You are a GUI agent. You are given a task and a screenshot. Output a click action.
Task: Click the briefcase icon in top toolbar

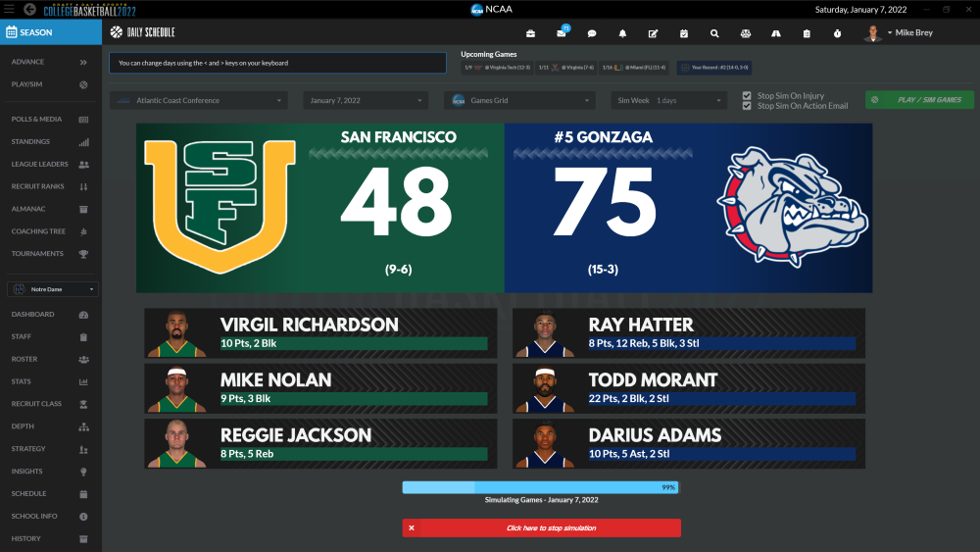click(x=530, y=33)
